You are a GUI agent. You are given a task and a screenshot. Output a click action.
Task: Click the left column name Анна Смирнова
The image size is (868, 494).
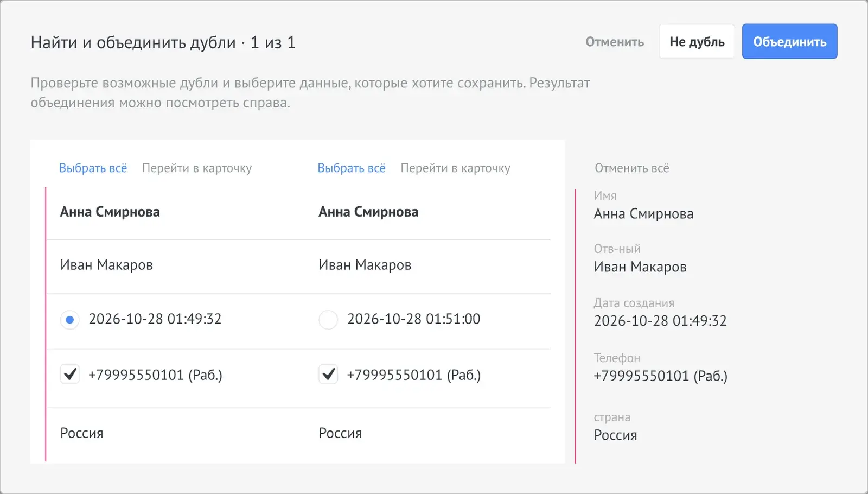pyautogui.click(x=110, y=212)
